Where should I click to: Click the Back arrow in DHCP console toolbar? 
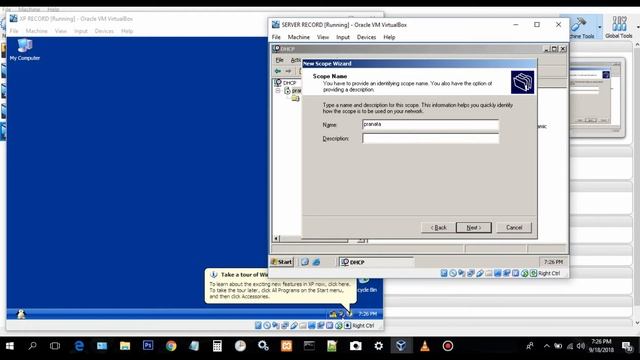[x=278, y=71]
